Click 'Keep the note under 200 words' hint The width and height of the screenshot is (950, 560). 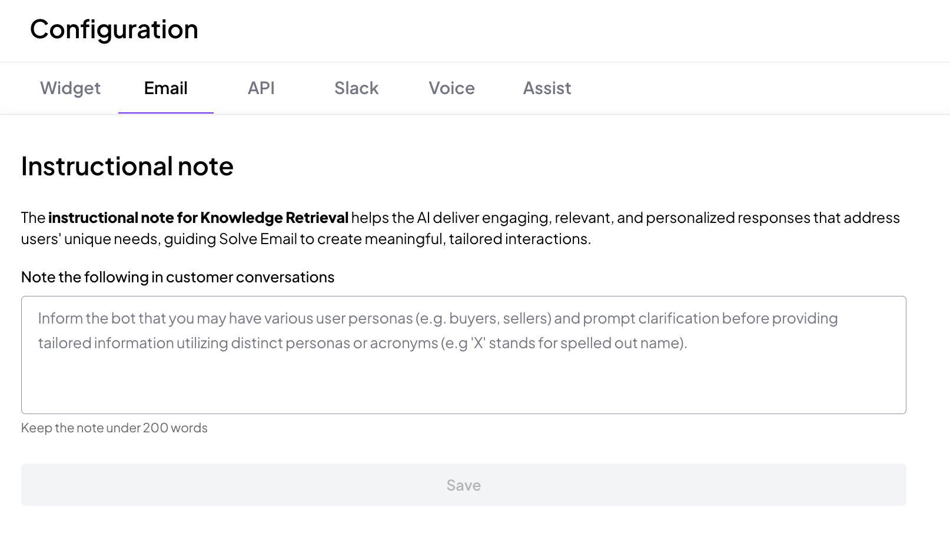click(114, 428)
